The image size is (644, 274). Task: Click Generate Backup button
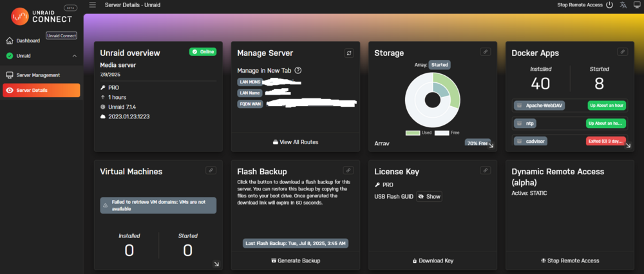tap(296, 260)
